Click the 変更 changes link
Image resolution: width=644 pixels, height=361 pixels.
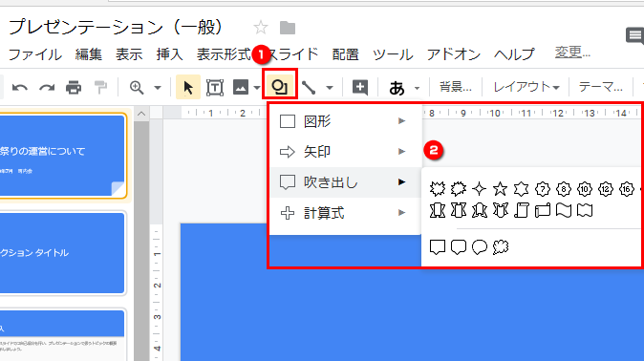coord(572,53)
